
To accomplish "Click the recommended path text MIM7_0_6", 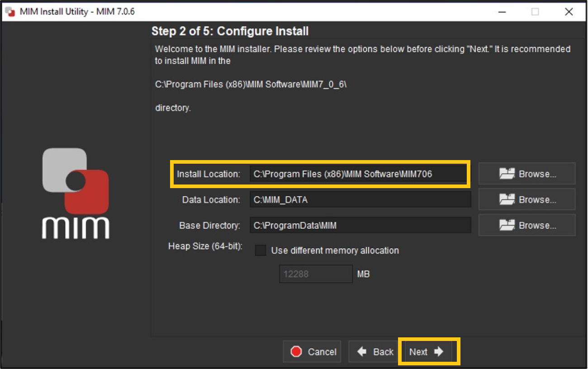I will (251, 85).
